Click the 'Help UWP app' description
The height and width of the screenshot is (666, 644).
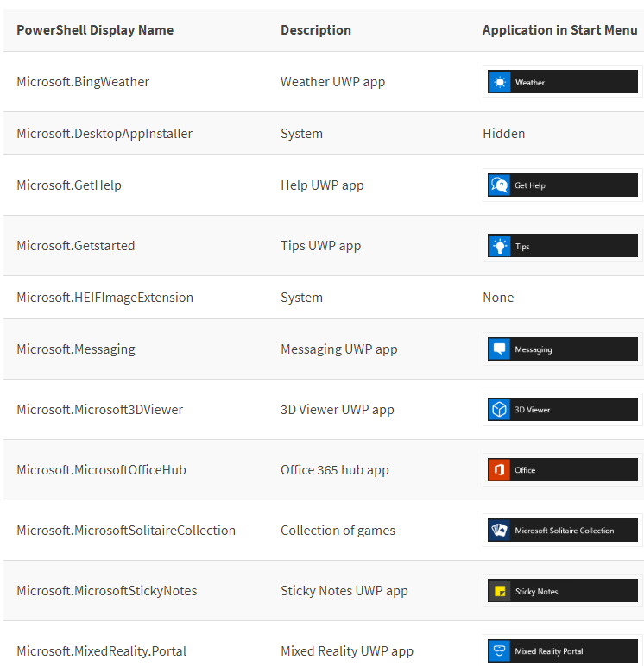pyautogui.click(x=322, y=185)
